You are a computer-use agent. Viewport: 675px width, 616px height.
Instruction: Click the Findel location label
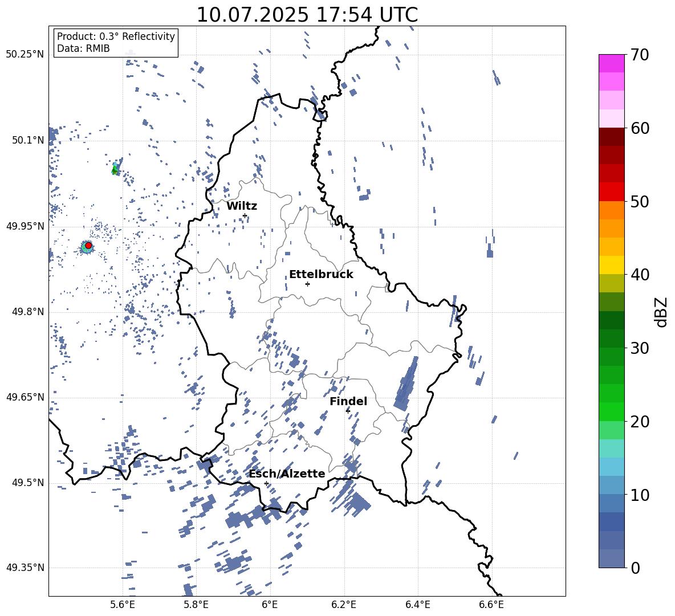click(348, 401)
